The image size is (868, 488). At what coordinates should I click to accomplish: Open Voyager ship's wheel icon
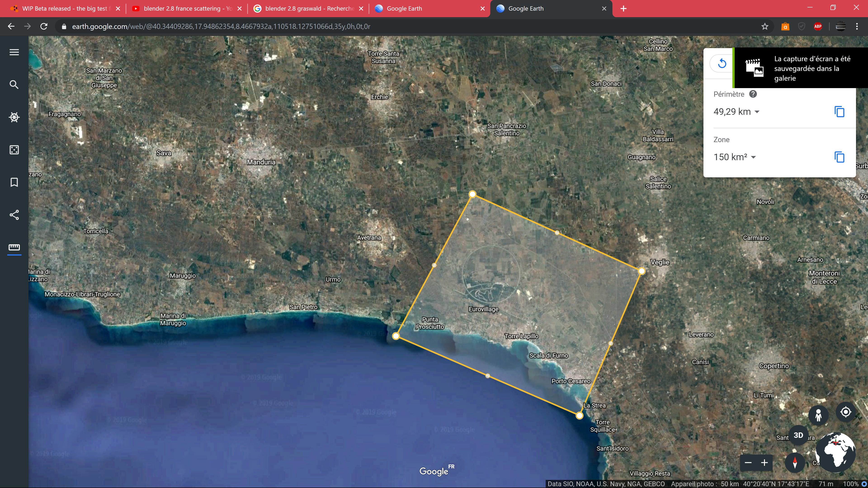pos(14,117)
